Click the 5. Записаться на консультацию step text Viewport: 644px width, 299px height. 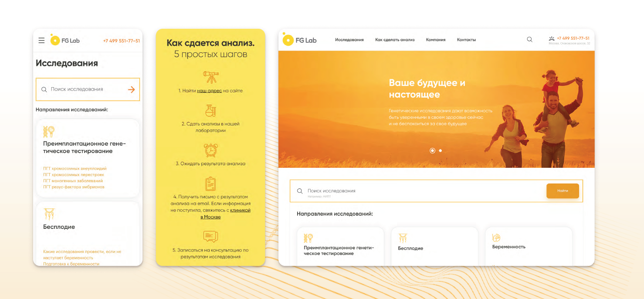(210, 253)
